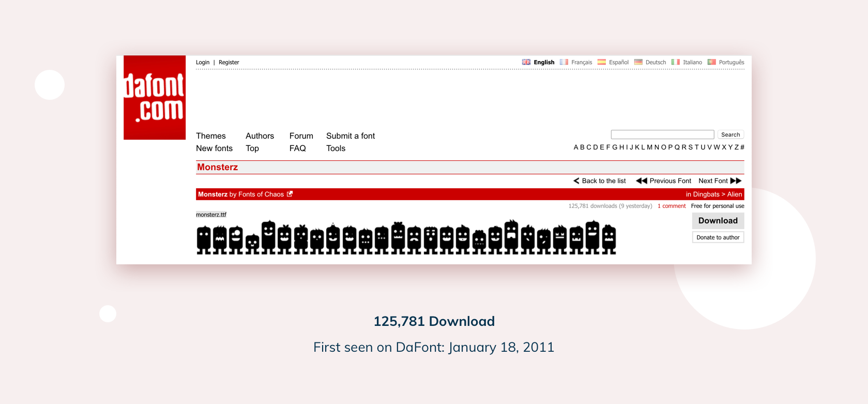Click the Search button
868x404 pixels.
coord(730,134)
